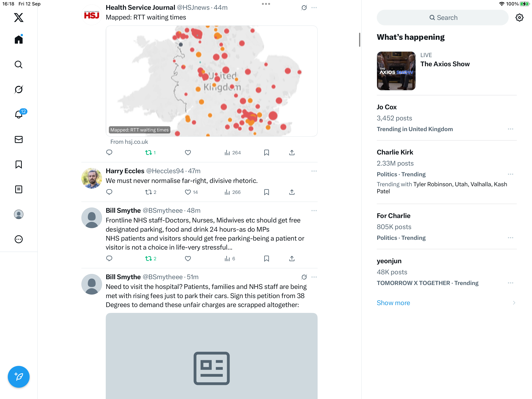
Task: Open Lists icon in sidebar
Action: (18, 189)
